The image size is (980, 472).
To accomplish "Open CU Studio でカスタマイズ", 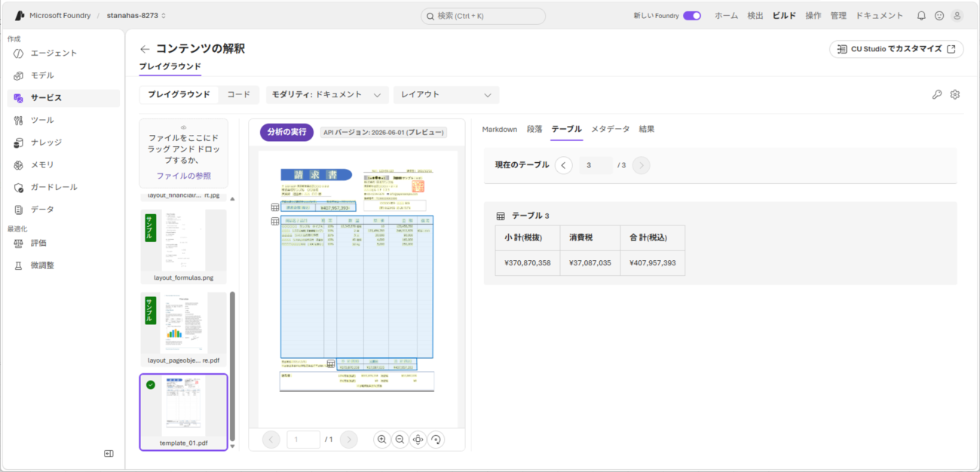I will point(896,49).
